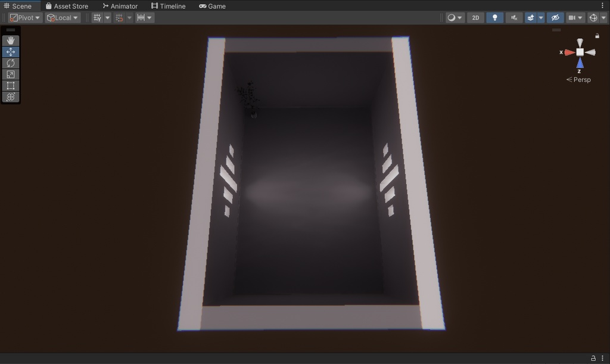This screenshot has height=364, width=610.
Task: Click the grey cone opposite the X axis
Action: pyautogui.click(x=590, y=52)
